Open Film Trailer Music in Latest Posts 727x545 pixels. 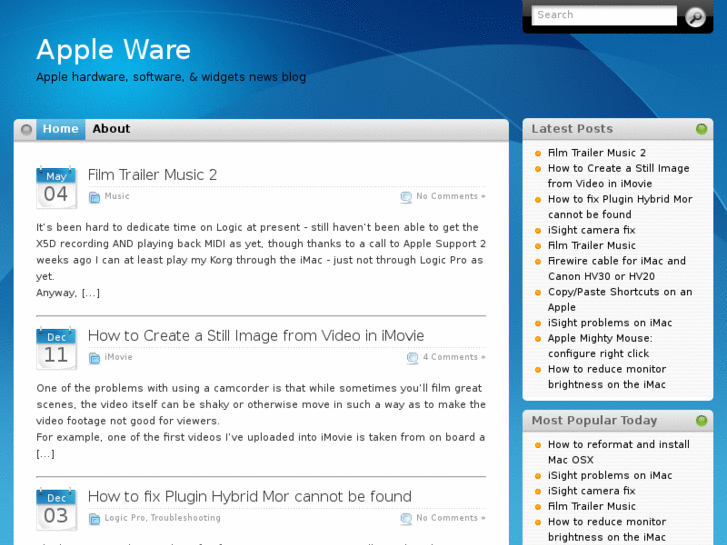coord(592,246)
